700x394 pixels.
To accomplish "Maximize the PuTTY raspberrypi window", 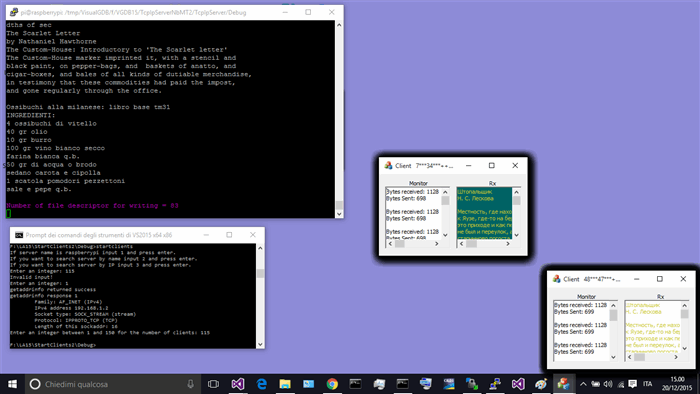I will (308, 12).
